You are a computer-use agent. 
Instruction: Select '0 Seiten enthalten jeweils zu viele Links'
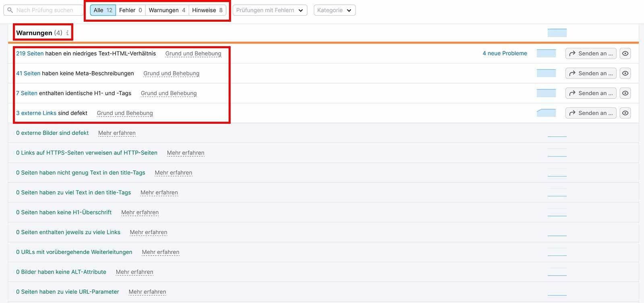tap(68, 232)
